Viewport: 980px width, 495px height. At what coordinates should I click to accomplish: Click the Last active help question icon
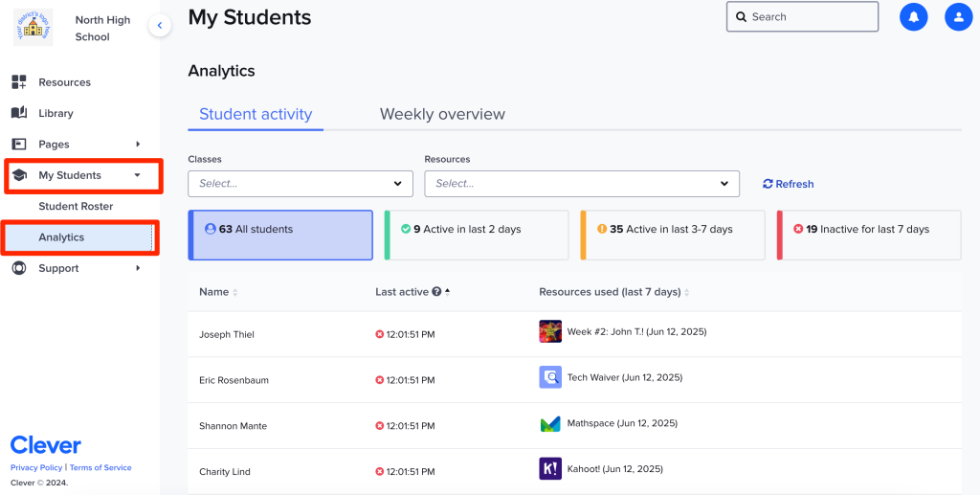point(436,292)
